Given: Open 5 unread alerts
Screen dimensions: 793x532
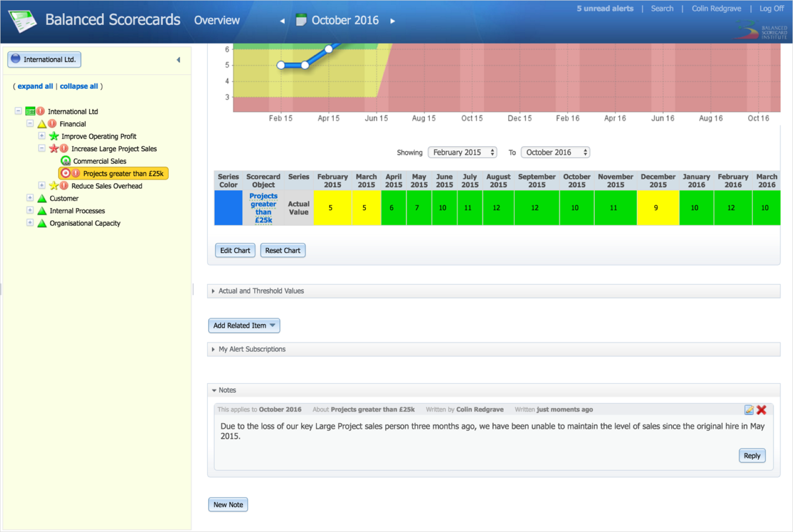Looking at the screenshot, I should click(x=605, y=8).
